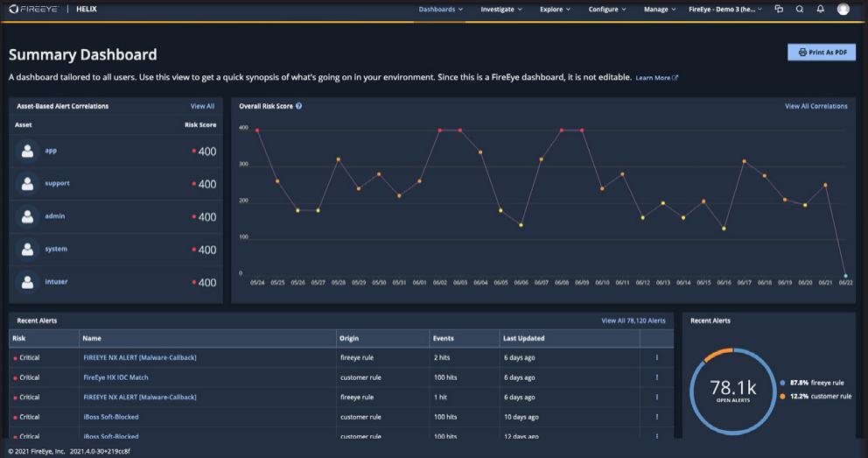Click the system asset avatar icon
This screenshot has width=868, height=458.
27,250
